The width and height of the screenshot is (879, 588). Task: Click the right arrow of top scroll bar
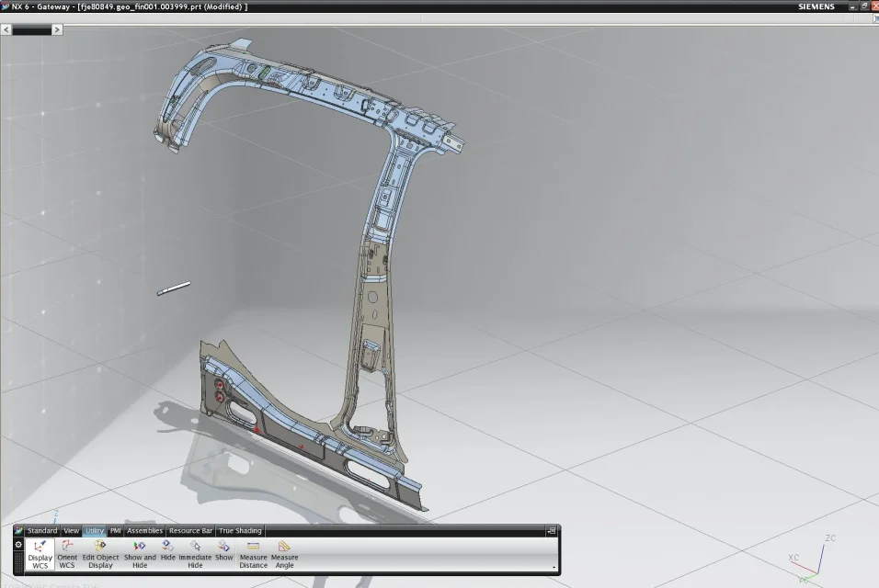pos(57,29)
